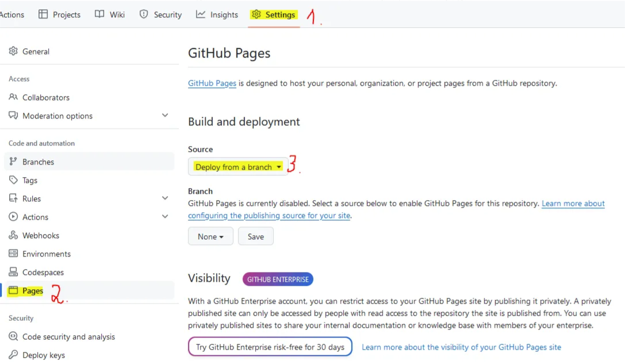Click the Security shield icon in top tabs
This screenshot has height=364, width=625.
pyautogui.click(x=144, y=14)
